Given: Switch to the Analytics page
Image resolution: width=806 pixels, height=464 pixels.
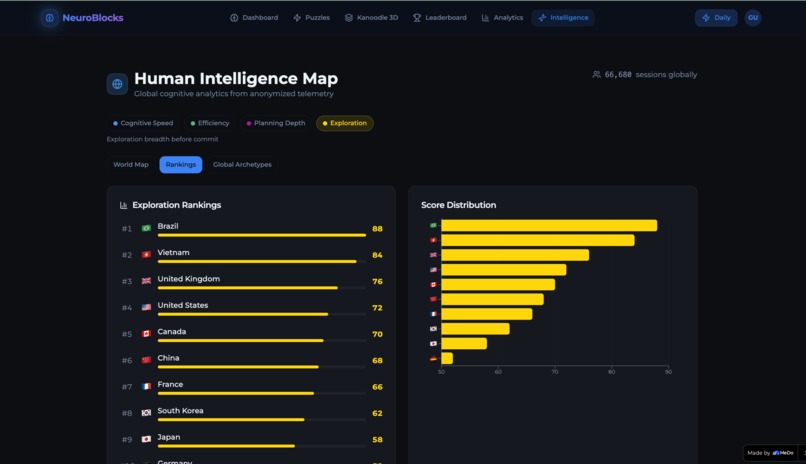Looking at the screenshot, I should point(502,17).
